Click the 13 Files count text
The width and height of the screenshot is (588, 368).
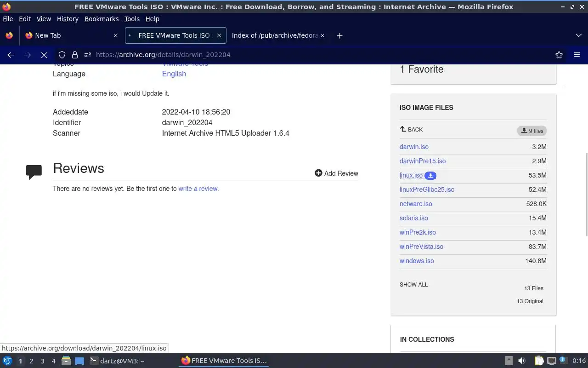pyautogui.click(x=533, y=288)
